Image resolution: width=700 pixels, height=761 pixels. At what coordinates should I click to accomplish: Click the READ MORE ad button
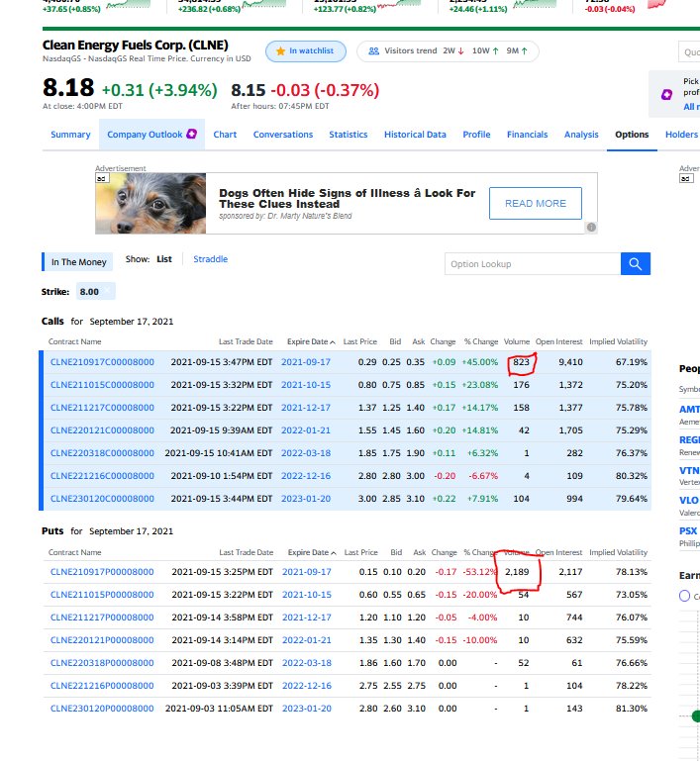point(536,203)
